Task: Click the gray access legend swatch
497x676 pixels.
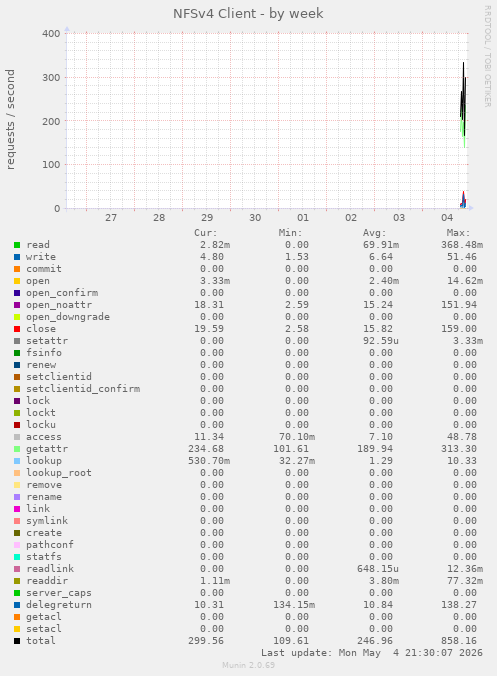Action: [x=17, y=437]
